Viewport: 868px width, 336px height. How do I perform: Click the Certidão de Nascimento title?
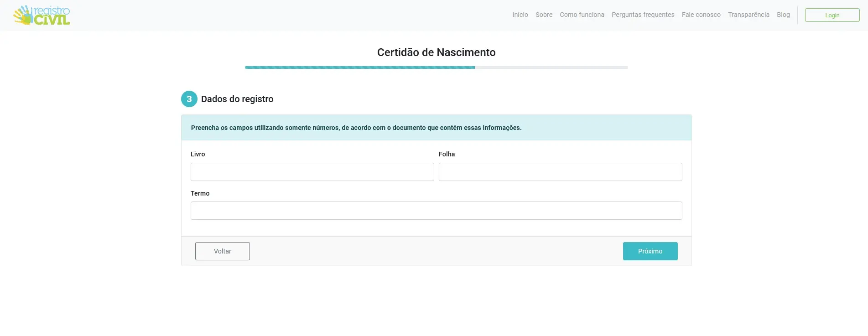point(436,52)
